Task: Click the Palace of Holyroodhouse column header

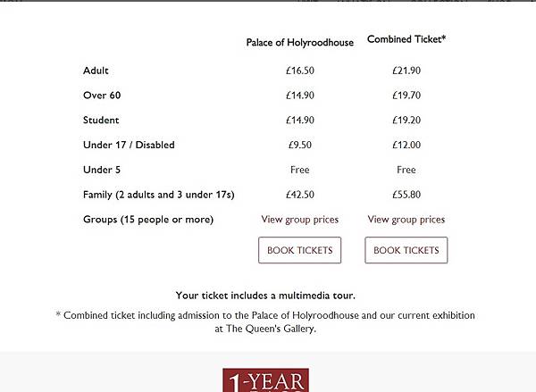Action: tap(299, 42)
